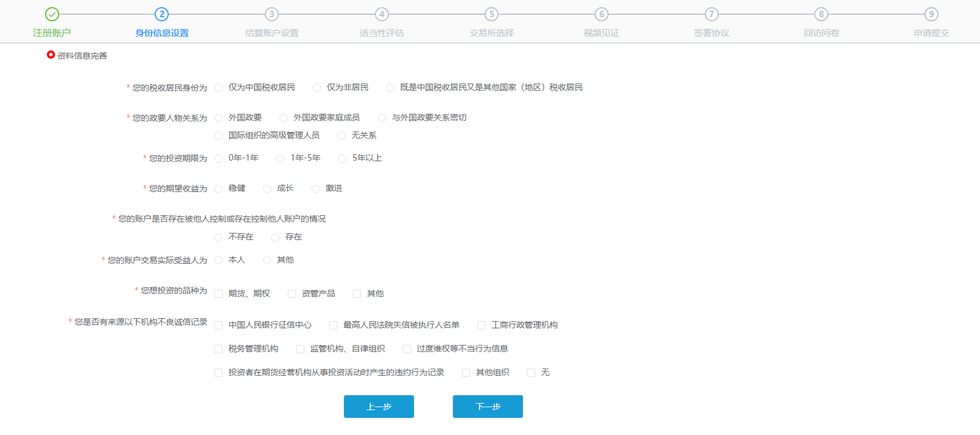Click step circle number 5
The image size is (980, 435).
tap(491, 14)
